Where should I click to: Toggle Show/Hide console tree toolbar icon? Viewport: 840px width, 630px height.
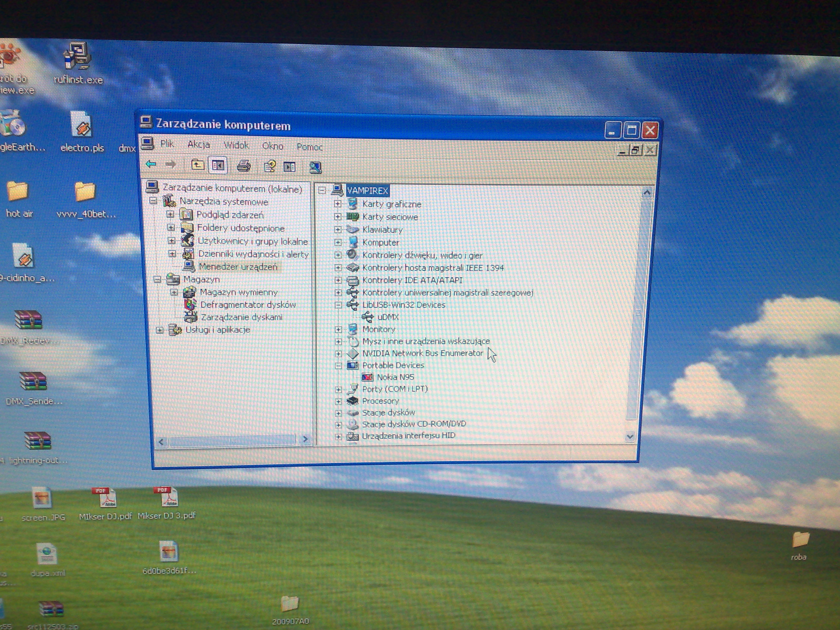pos(218,165)
